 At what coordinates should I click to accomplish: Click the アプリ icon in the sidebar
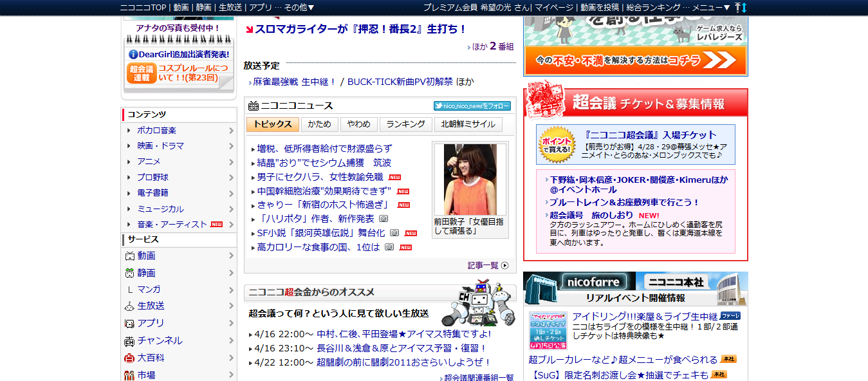129,323
